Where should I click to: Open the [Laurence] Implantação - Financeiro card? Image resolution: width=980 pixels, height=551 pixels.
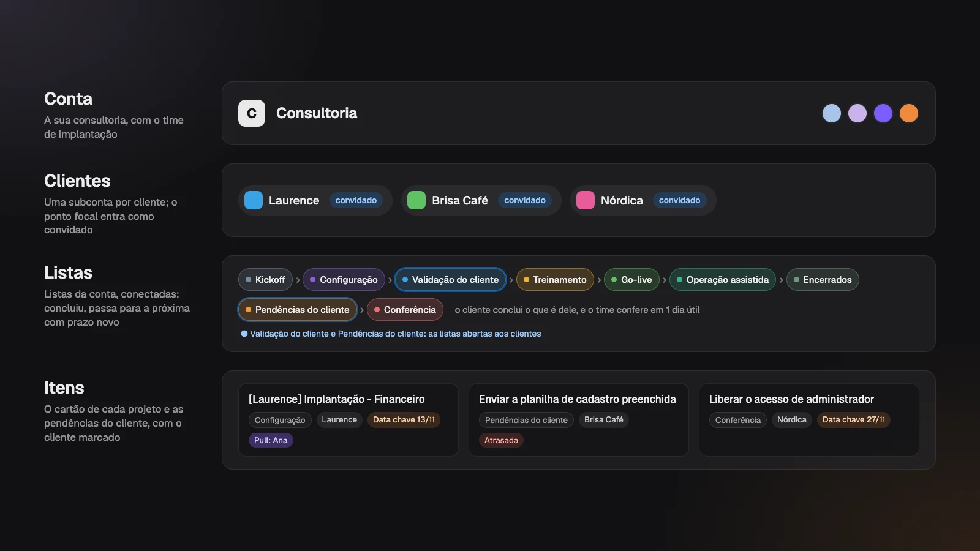[349, 420]
